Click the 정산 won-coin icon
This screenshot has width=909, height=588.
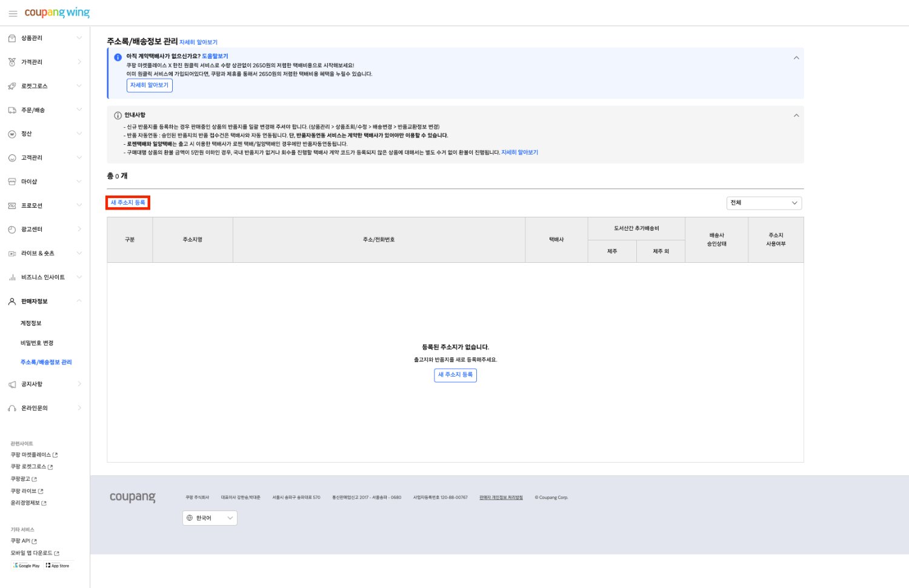click(x=12, y=134)
